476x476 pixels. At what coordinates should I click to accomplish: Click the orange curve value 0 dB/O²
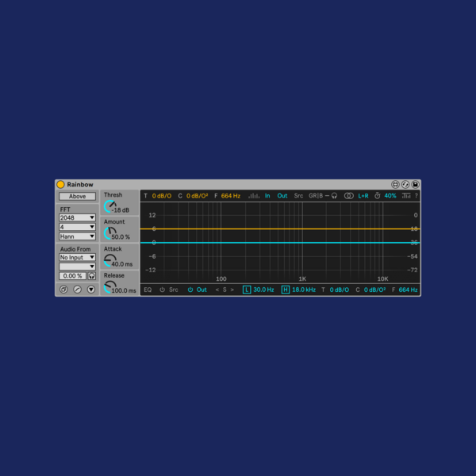(197, 196)
